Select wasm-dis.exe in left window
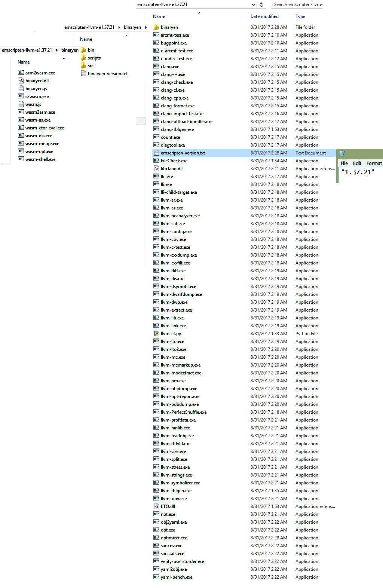The height and width of the screenshot is (588, 383). pyautogui.click(x=39, y=136)
